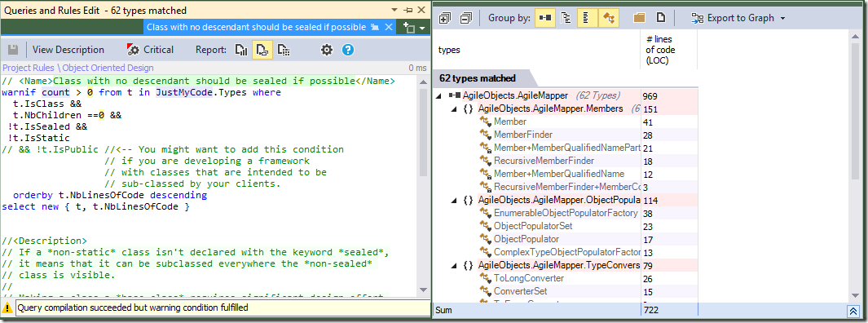Click the '0 ms' execution time label
This screenshot has width=868, height=323.
tap(418, 69)
